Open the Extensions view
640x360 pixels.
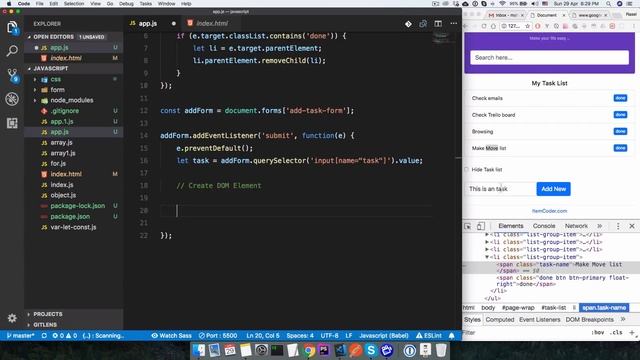coord(12,123)
